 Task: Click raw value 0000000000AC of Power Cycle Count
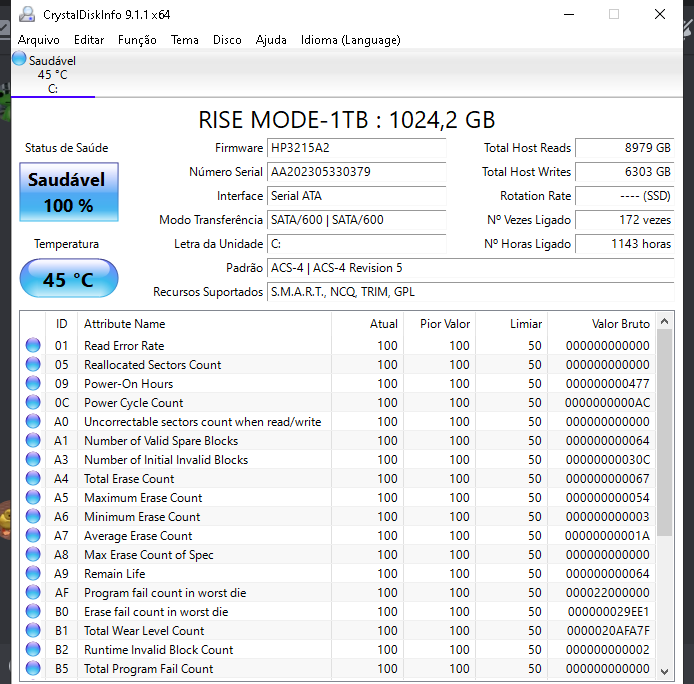(607, 402)
